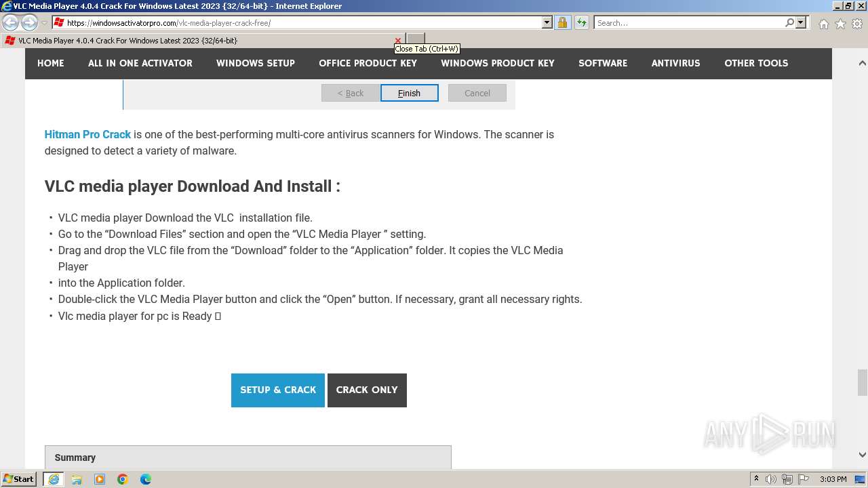
Task: Open a new tab button
Action: [416, 39]
